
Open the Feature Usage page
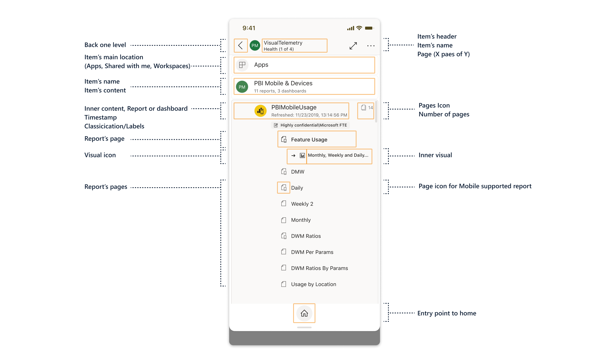point(317,139)
